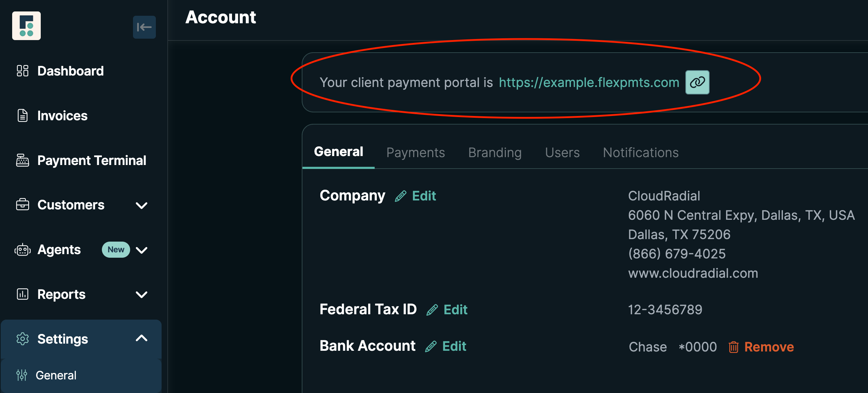Viewport: 868px width, 393px height.
Task: Expand the Reports menu chevron
Action: click(142, 295)
